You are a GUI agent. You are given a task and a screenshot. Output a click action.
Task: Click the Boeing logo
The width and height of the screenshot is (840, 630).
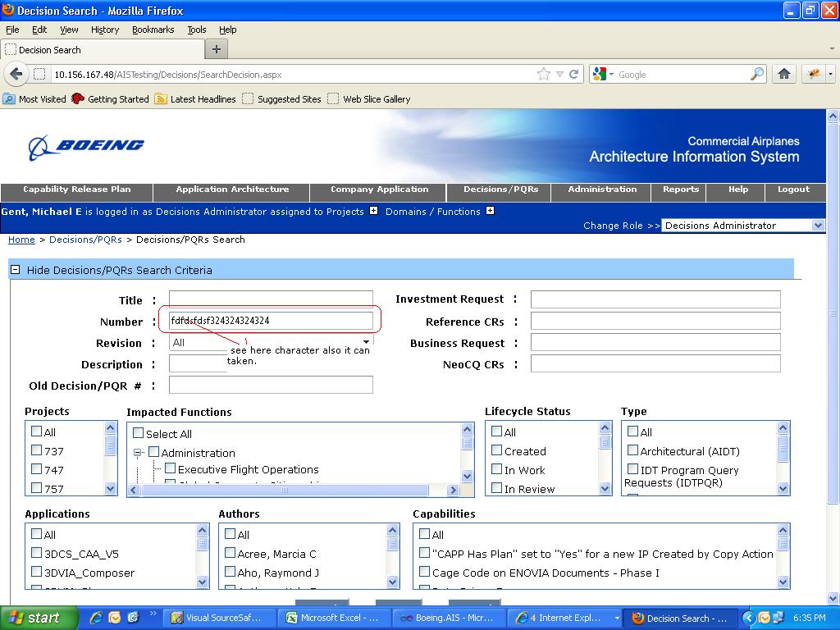click(x=86, y=147)
